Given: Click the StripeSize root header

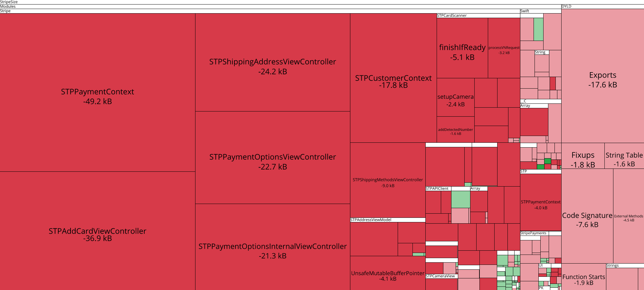Looking at the screenshot, I should click(322, 2).
